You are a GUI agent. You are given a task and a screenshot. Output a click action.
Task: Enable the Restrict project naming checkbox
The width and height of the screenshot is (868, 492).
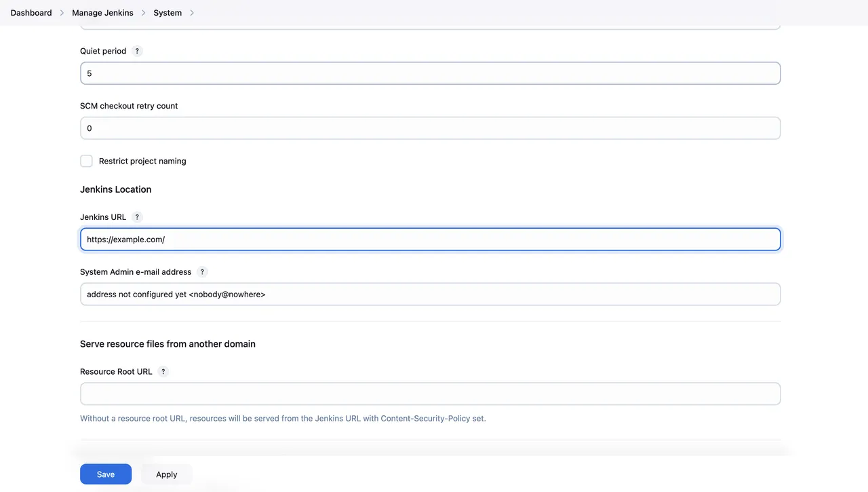(x=86, y=161)
